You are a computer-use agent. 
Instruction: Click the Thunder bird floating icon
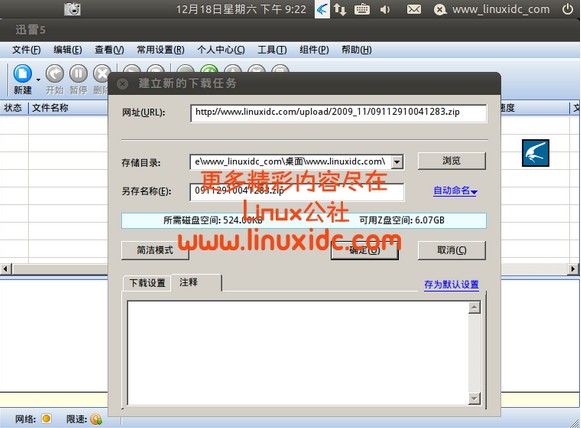tap(535, 153)
